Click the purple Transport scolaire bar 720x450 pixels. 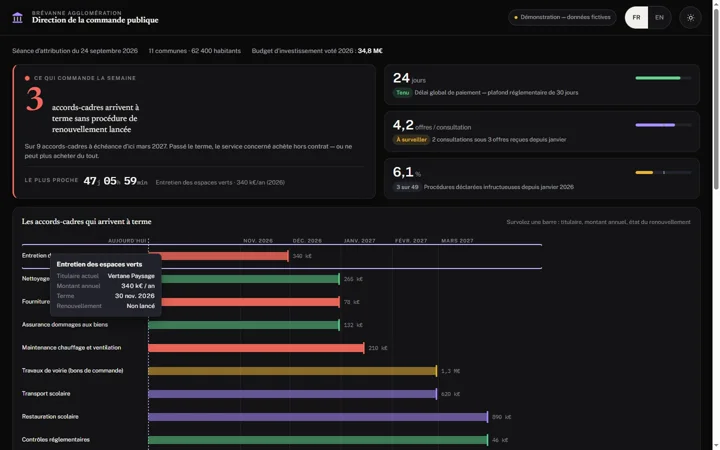(292, 394)
